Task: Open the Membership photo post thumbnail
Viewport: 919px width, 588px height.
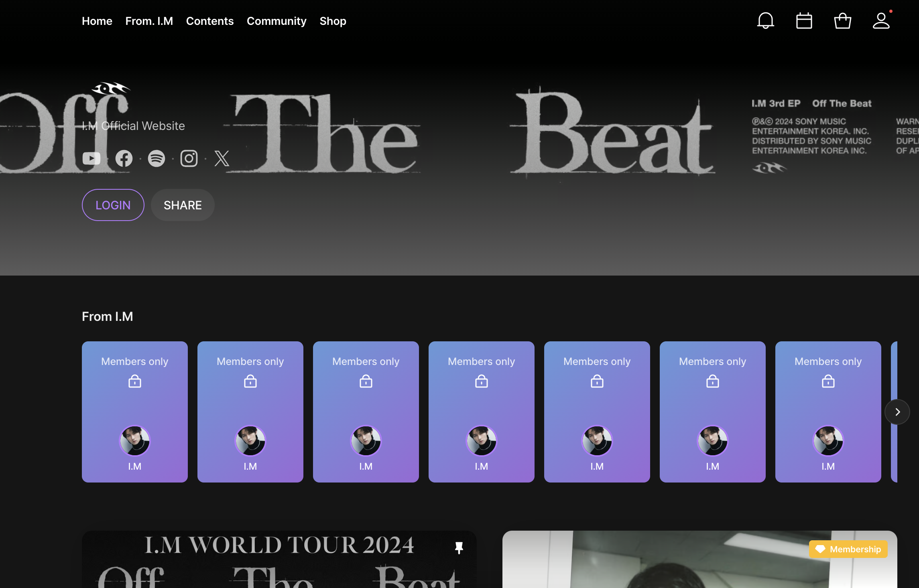Action: 699,560
